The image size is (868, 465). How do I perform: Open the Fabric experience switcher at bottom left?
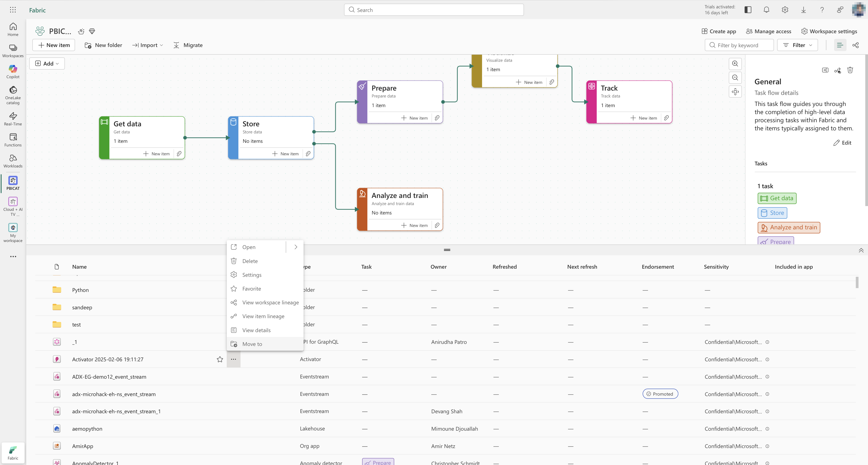click(x=13, y=453)
